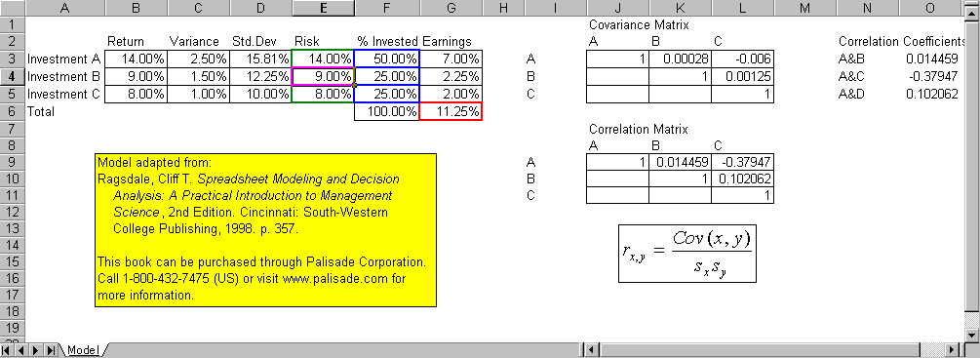Screen dimensions: 980x358
Task: Select column G header
Action: coord(451,8)
